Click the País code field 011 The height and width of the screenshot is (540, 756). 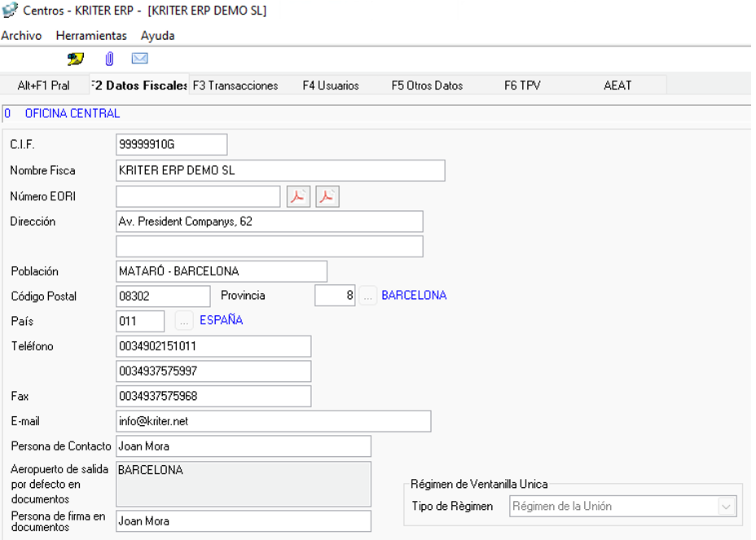point(140,321)
